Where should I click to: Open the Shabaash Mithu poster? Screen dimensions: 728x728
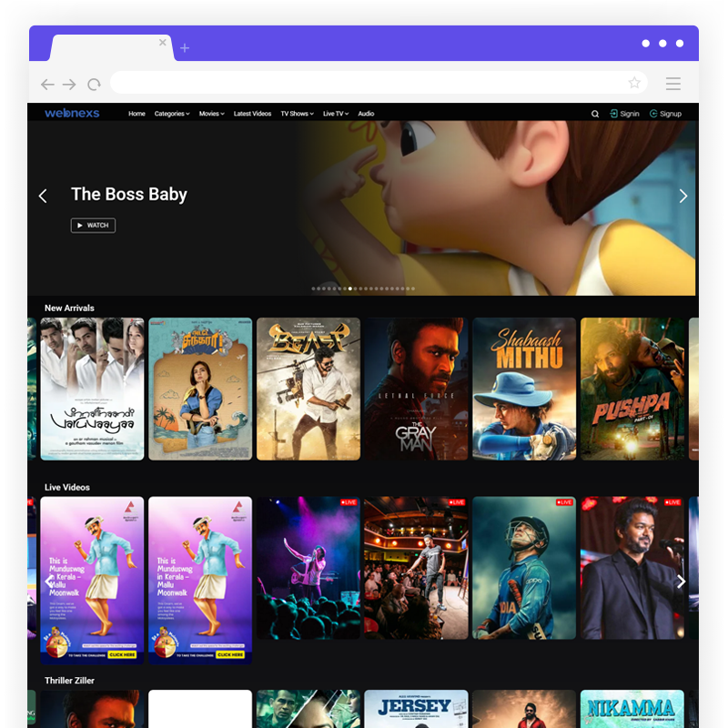click(x=524, y=389)
